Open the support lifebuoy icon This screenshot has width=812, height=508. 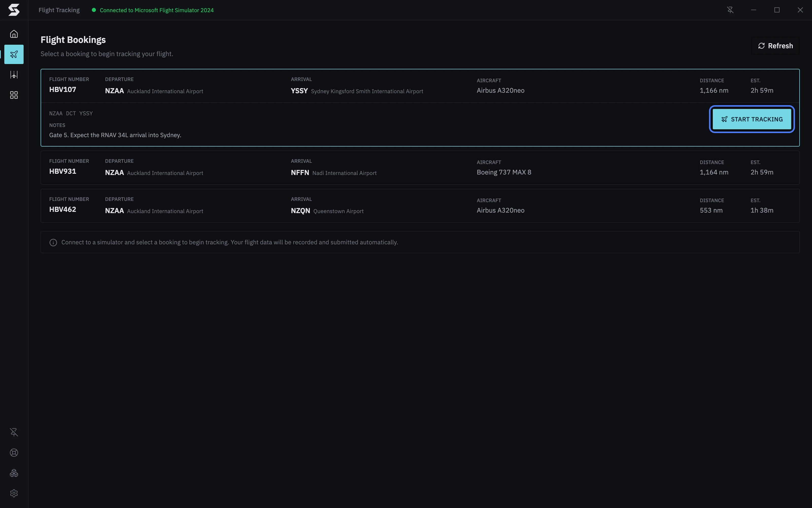[14, 453]
